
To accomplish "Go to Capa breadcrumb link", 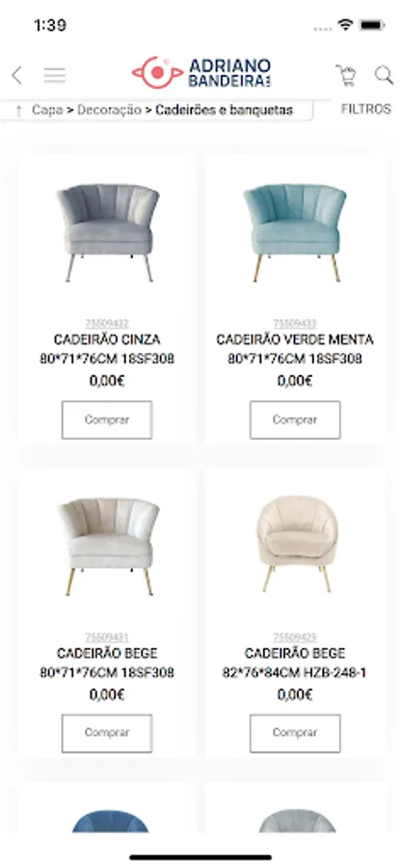I will (47, 110).
